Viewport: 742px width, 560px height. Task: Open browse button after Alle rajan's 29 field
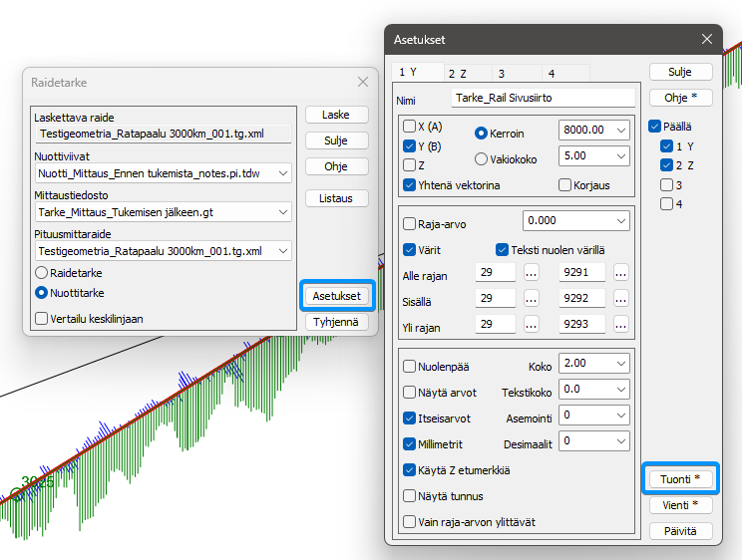tap(532, 272)
